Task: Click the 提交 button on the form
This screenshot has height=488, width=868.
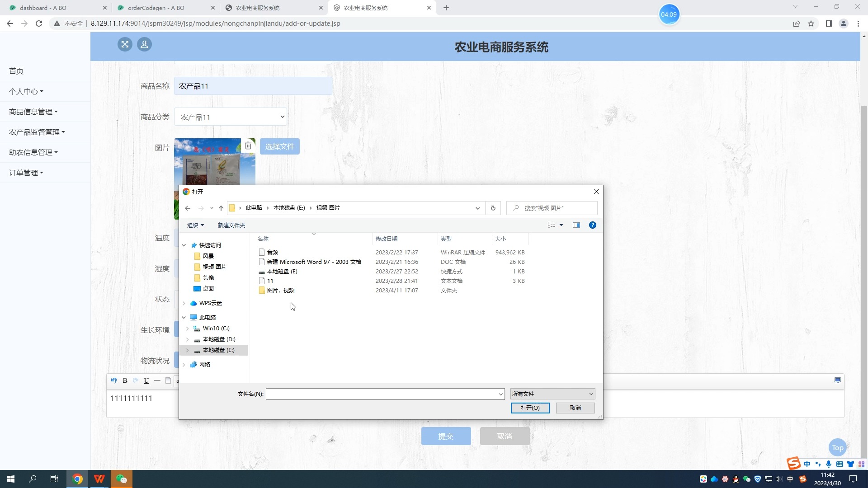Action: [x=446, y=436]
